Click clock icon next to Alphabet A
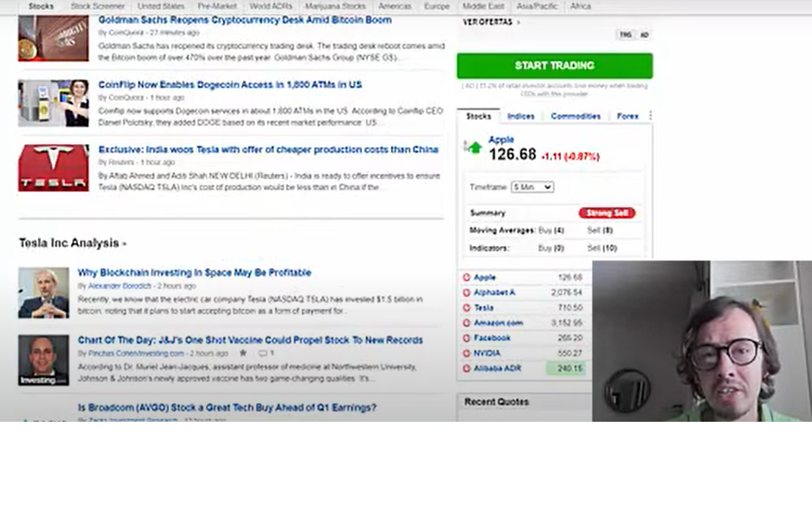This screenshot has height=516, width=812. [466, 293]
